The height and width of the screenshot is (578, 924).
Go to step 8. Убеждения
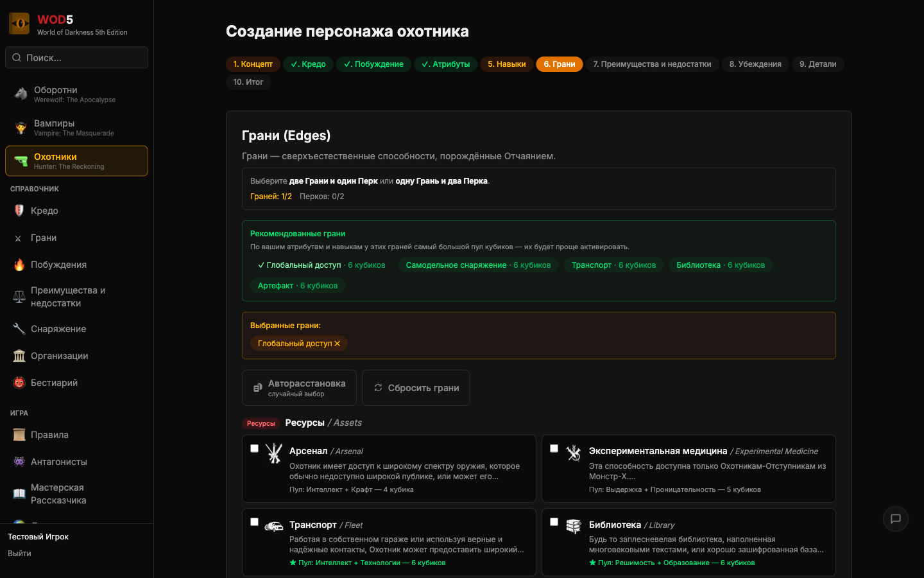pyautogui.click(x=755, y=64)
